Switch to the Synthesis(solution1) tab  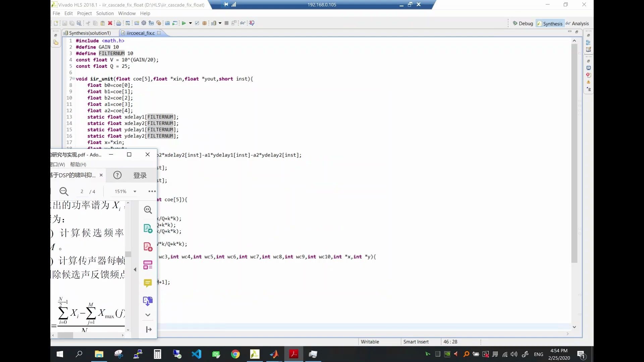tap(90, 33)
